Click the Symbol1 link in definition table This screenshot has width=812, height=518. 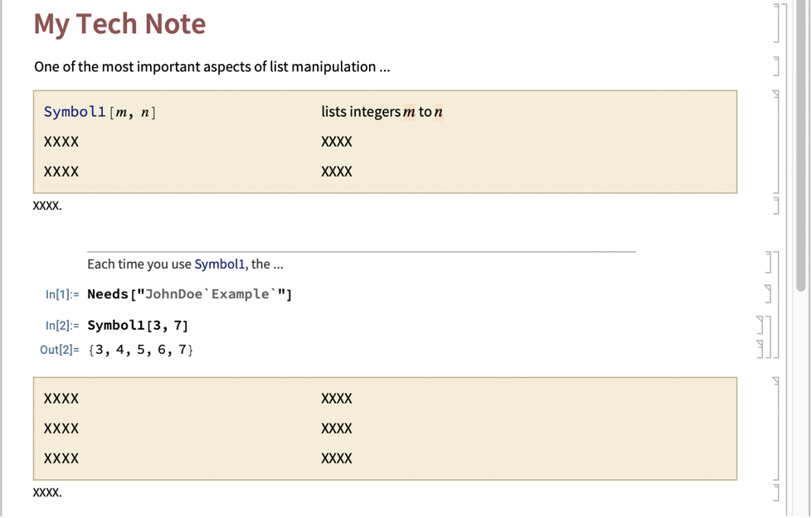[75, 112]
